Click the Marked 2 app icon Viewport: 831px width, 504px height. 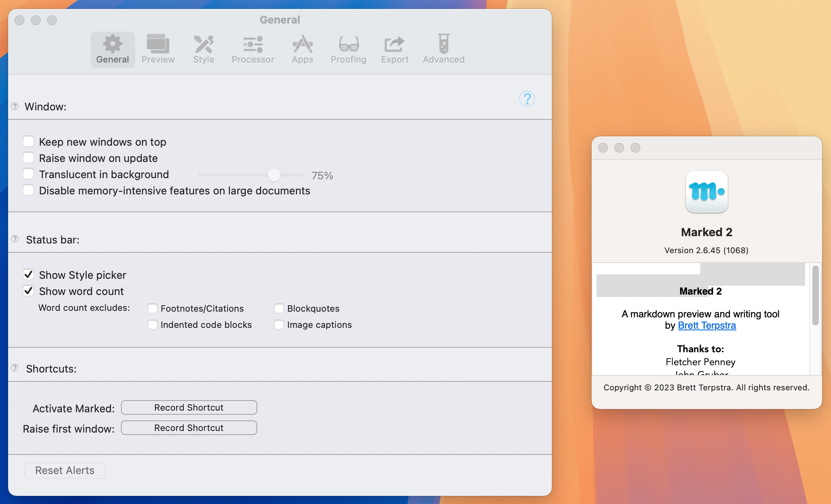pos(706,192)
